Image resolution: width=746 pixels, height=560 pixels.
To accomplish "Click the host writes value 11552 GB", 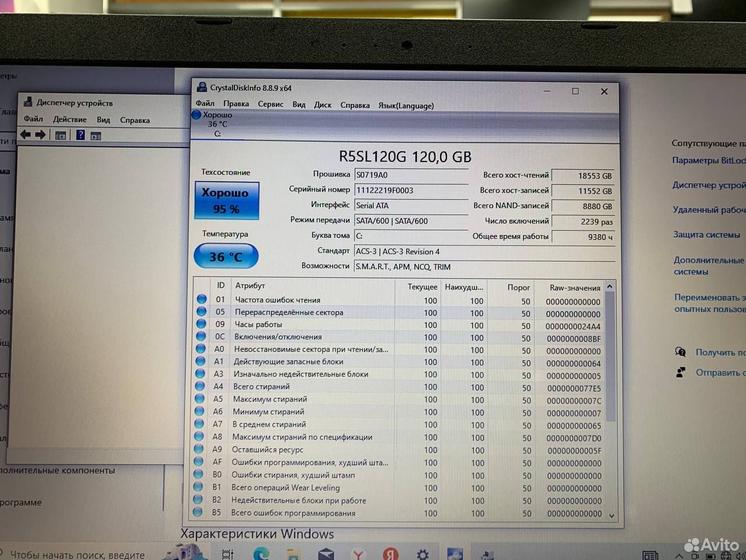I will 583,191.
